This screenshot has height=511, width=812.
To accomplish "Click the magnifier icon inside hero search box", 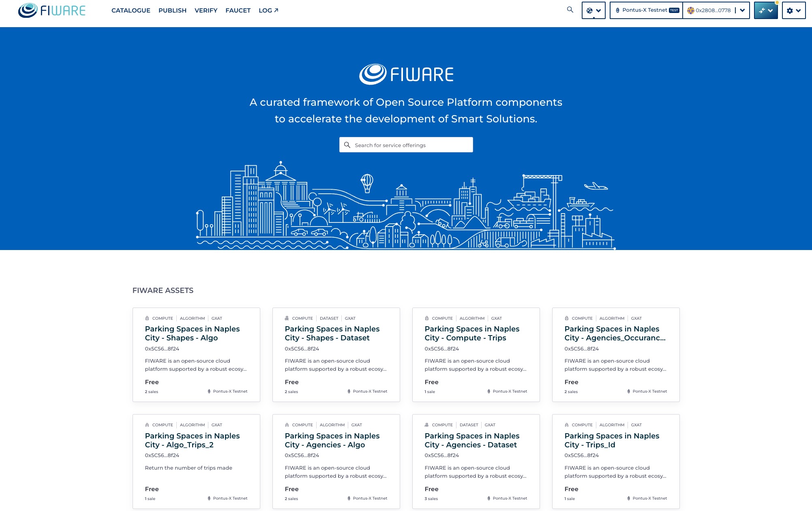I will pyautogui.click(x=347, y=145).
